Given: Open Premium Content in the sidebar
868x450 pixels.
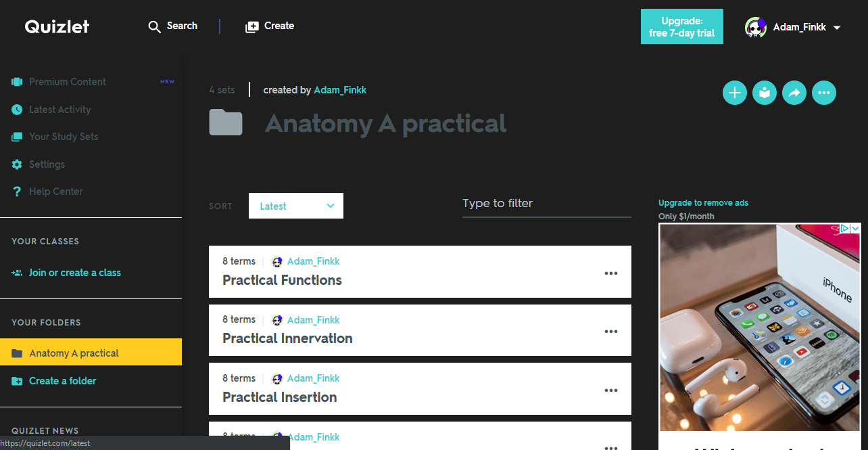Looking at the screenshot, I should pyautogui.click(x=67, y=81).
